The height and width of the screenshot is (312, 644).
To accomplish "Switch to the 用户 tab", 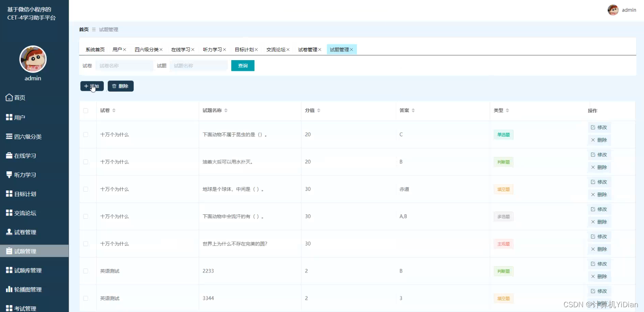I will tap(117, 50).
